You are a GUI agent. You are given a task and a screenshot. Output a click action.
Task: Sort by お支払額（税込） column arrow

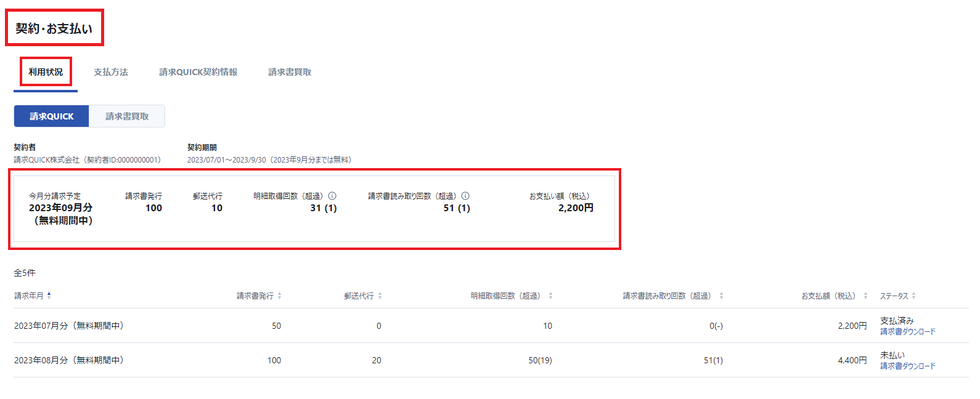(865, 296)
